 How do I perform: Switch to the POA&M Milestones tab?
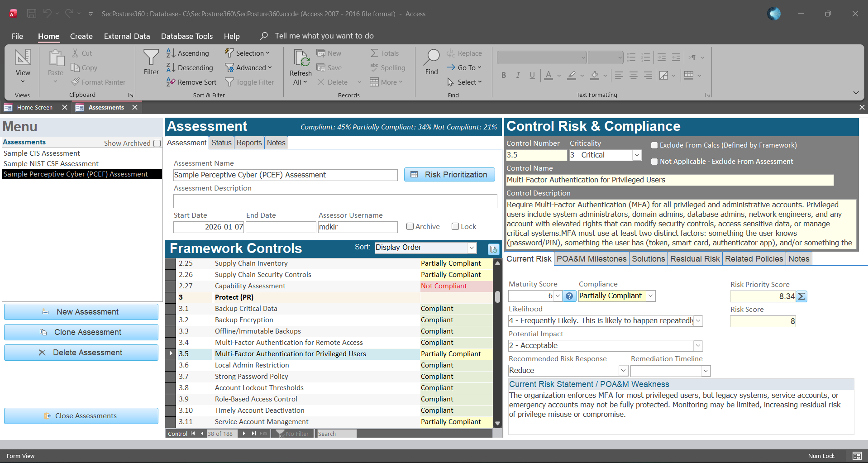[591, 258]
